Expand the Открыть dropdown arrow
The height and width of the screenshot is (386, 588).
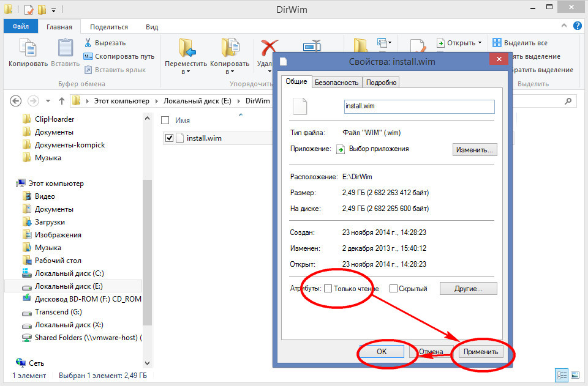[480, 43]
